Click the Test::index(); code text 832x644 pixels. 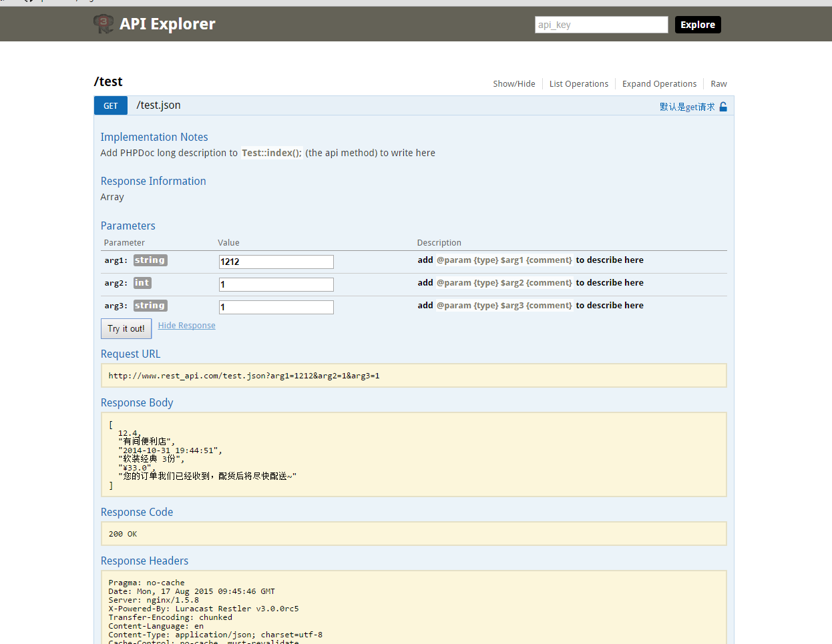pyautogui.click(x=272, y=153)
